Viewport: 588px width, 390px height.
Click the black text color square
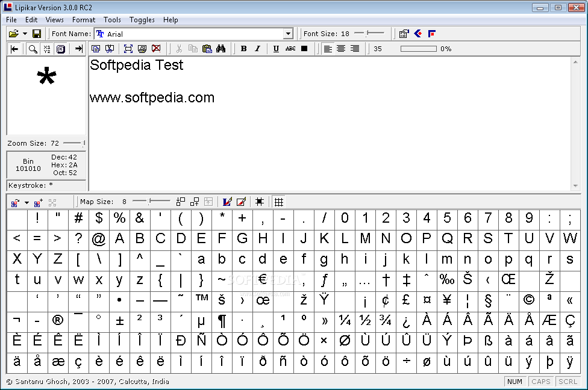click(304, 49)
